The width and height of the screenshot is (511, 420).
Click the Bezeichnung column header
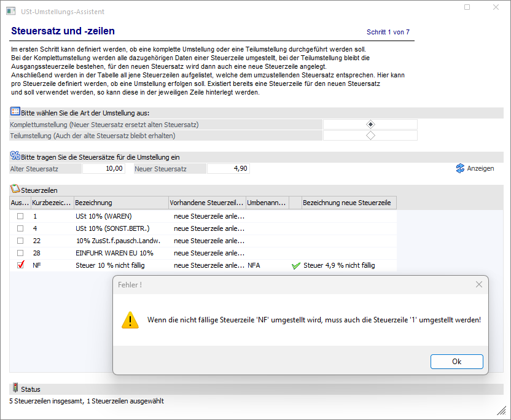121,203
